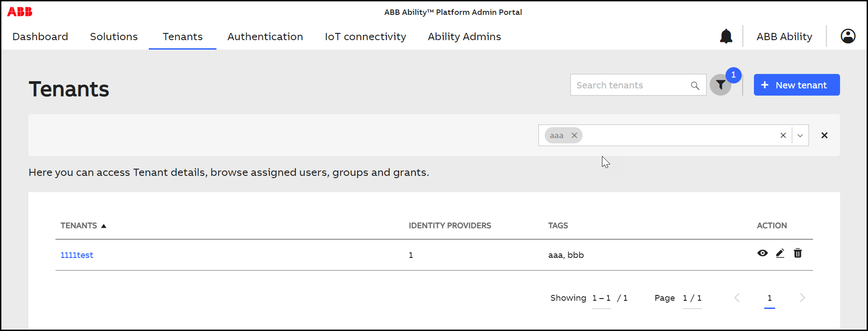Toggle the tenant filter funnel icon
Viewport: 868px width, 331px height.
point(721,85)
